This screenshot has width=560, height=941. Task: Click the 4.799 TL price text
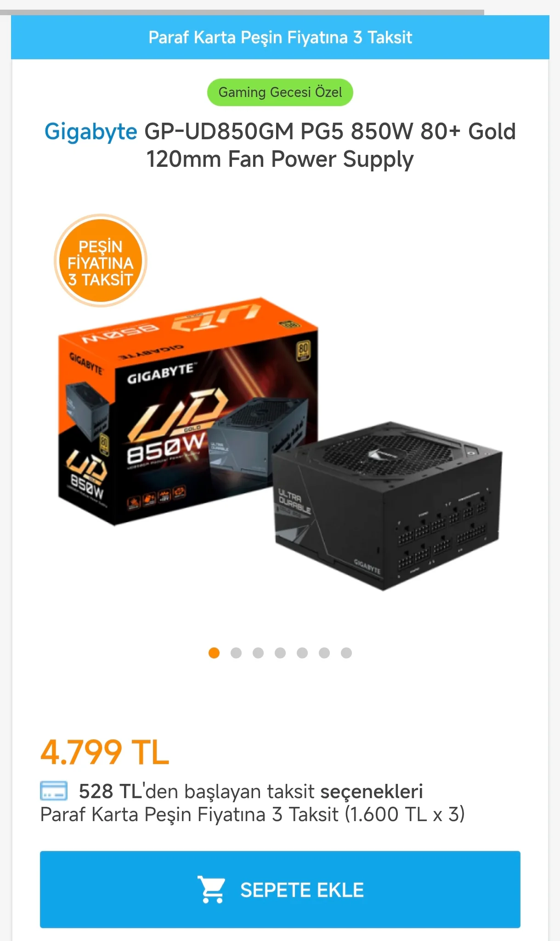pyautogui.click(x=105, y=753)
